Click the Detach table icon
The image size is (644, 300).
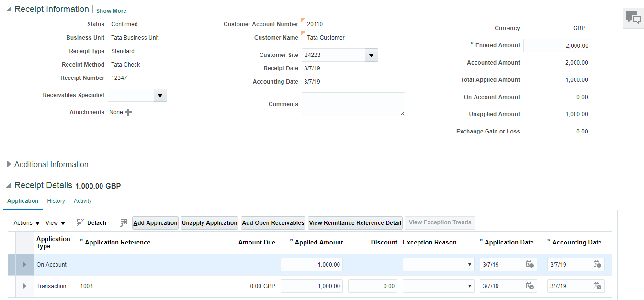(x=81, y=223)
